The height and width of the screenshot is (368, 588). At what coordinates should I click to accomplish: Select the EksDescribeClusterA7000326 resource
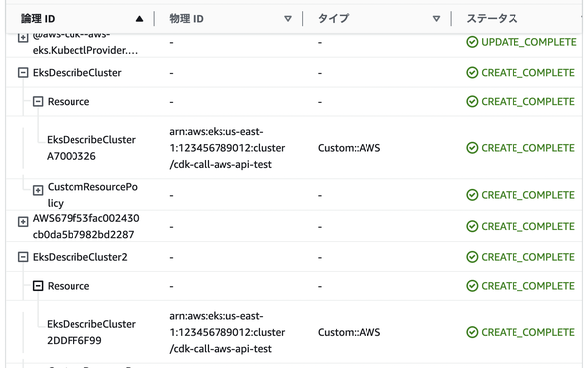tap(91, 148)
